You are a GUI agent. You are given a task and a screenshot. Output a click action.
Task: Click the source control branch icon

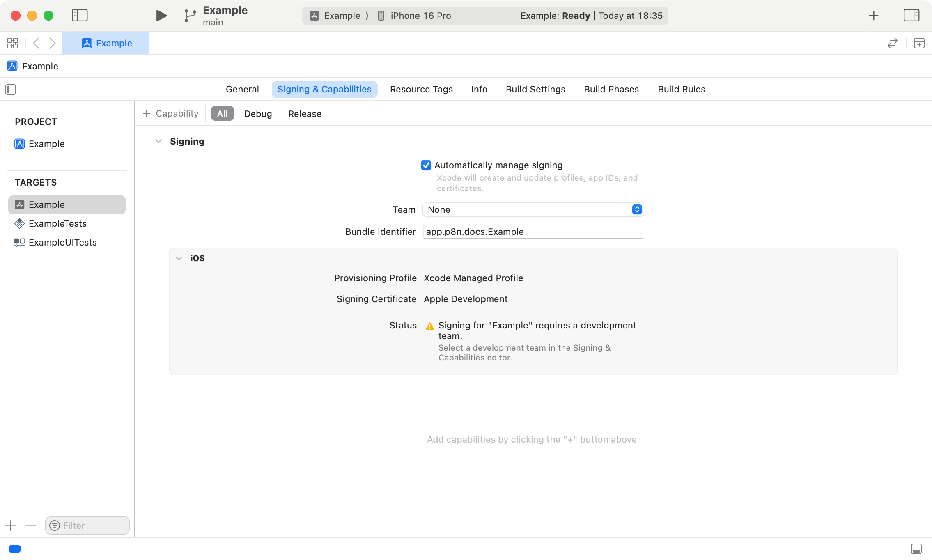point(190,16)
